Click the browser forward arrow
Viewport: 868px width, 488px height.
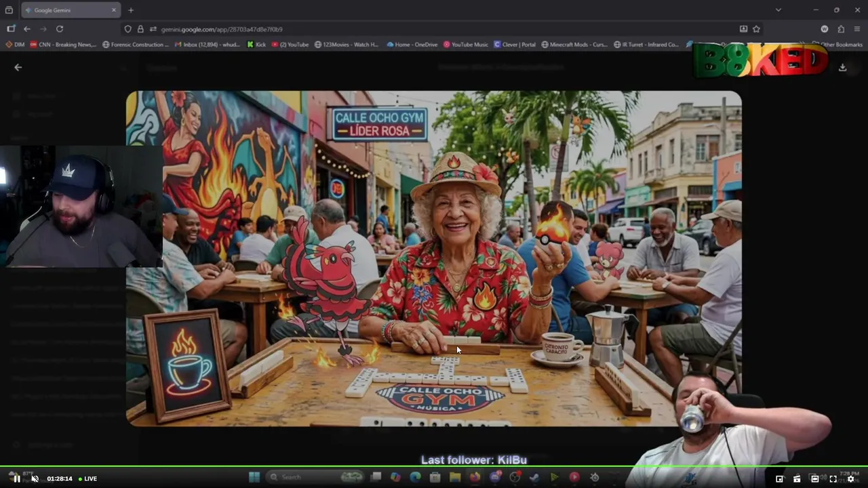[43, 29]
